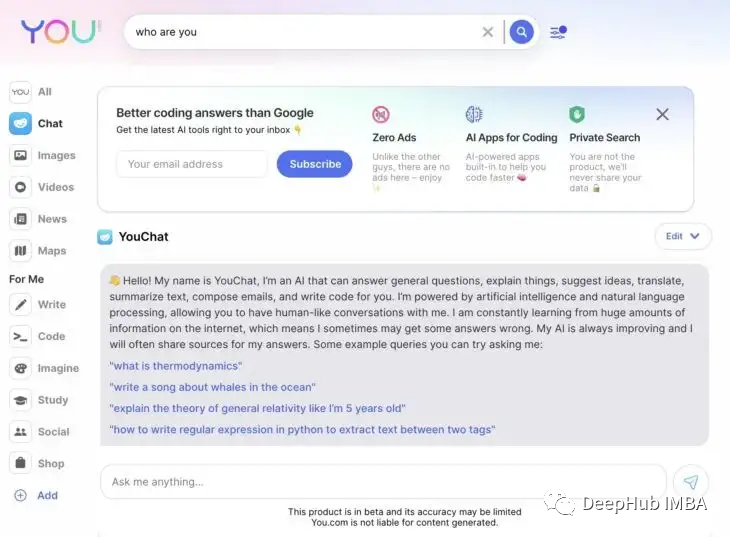Try the "what is thermodynamics" example query
Viewport: 730px width, 537px height.
click(x=176, y=366)
